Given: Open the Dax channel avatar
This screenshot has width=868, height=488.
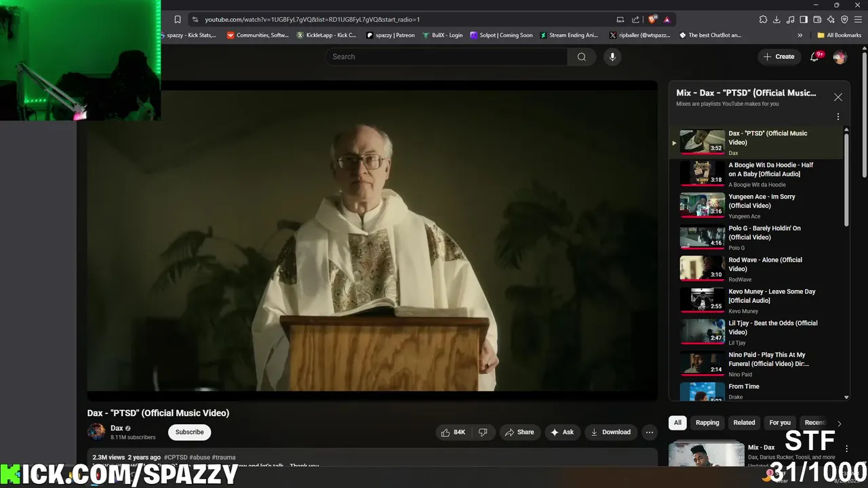Looking at the screenshot, I should tap(96, 432).
